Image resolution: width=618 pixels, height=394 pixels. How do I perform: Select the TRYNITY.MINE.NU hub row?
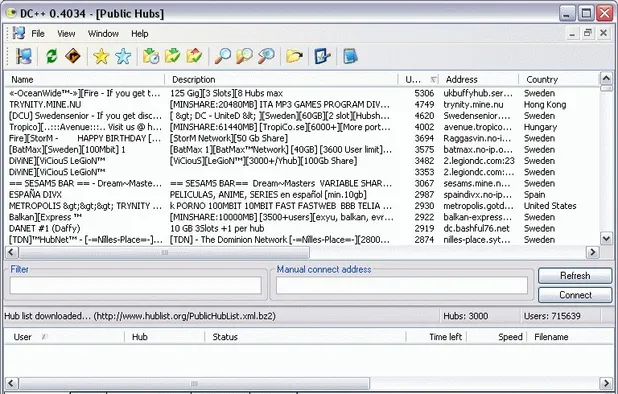point(302,104)
